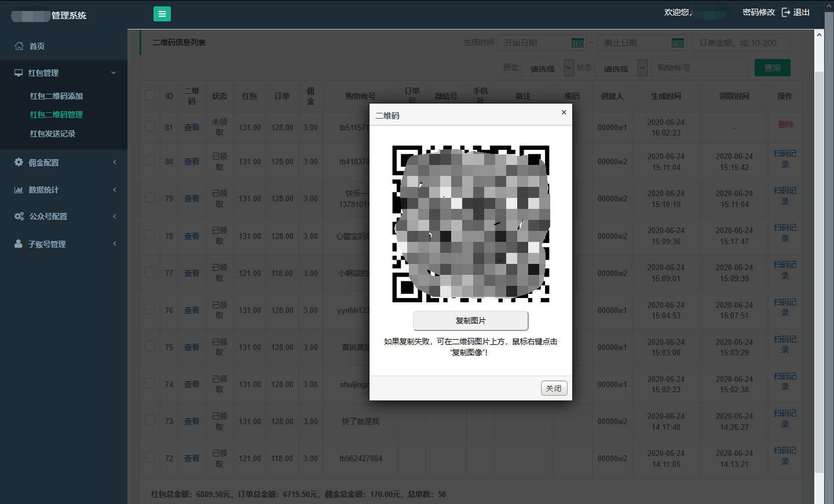Click the user icon beside 子账号管理
This screenshot has width=834, height=504.
[x=19, y=244]
